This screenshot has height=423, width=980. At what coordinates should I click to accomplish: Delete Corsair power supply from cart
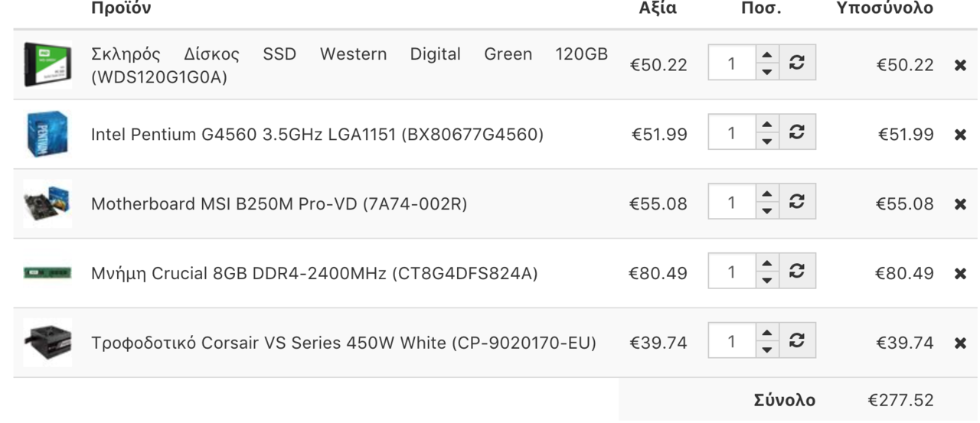960,343
